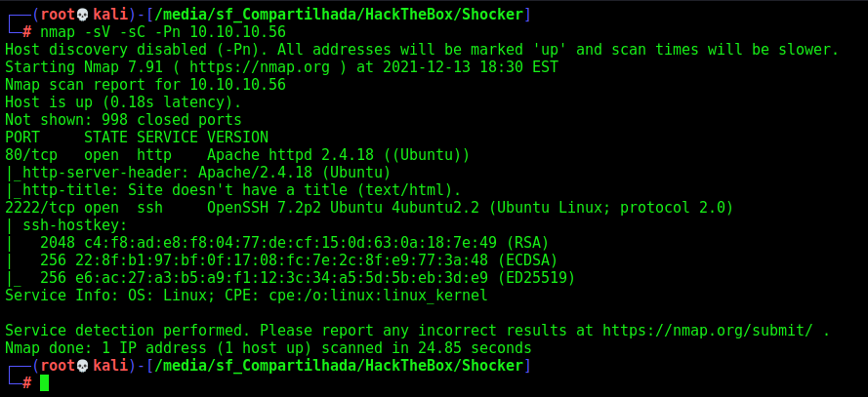Click the RSA hostkey fingerprint line

(276, 243)
